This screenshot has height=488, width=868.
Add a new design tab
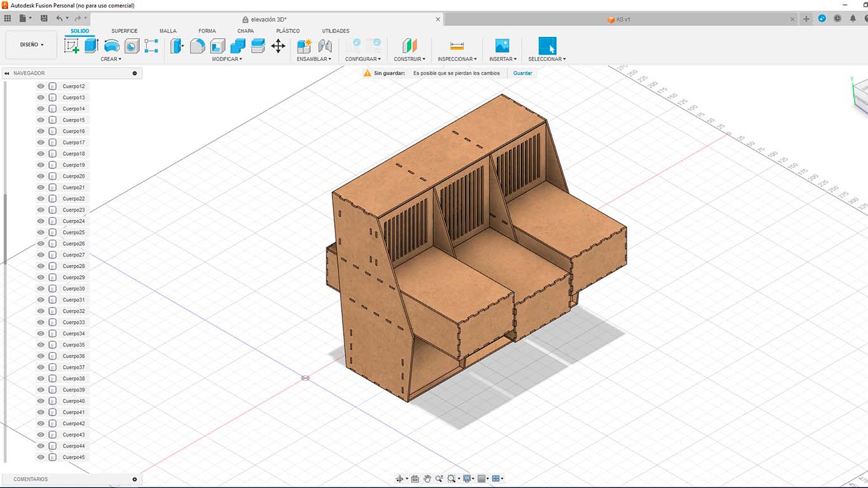[x=807, y=18]
